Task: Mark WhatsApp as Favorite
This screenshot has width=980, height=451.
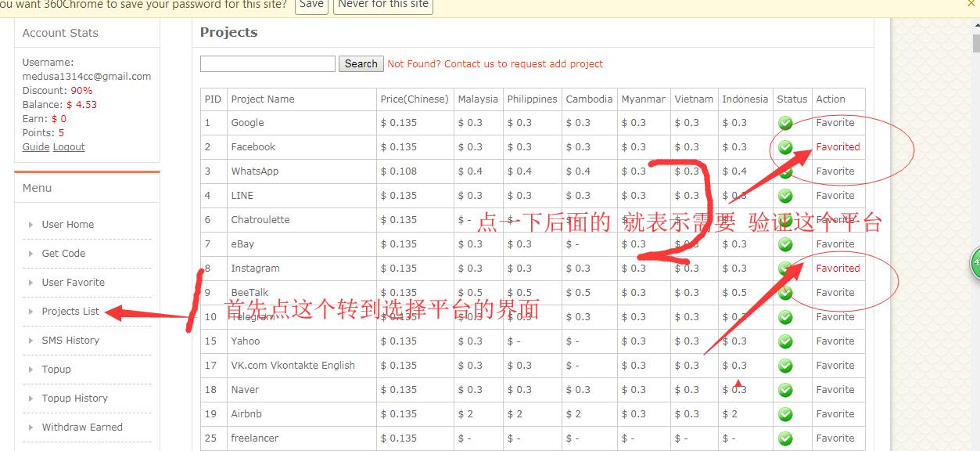Action: [835, 171]
